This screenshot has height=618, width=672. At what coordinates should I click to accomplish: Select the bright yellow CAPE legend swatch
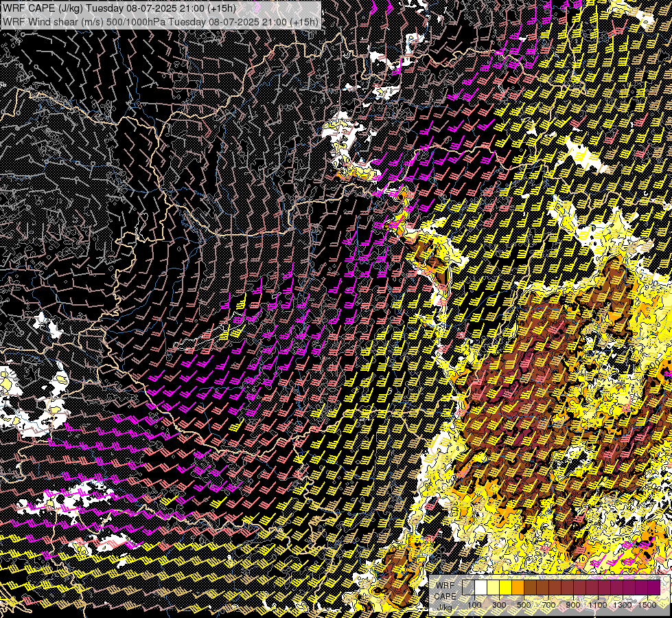click(x=506, y=588)
